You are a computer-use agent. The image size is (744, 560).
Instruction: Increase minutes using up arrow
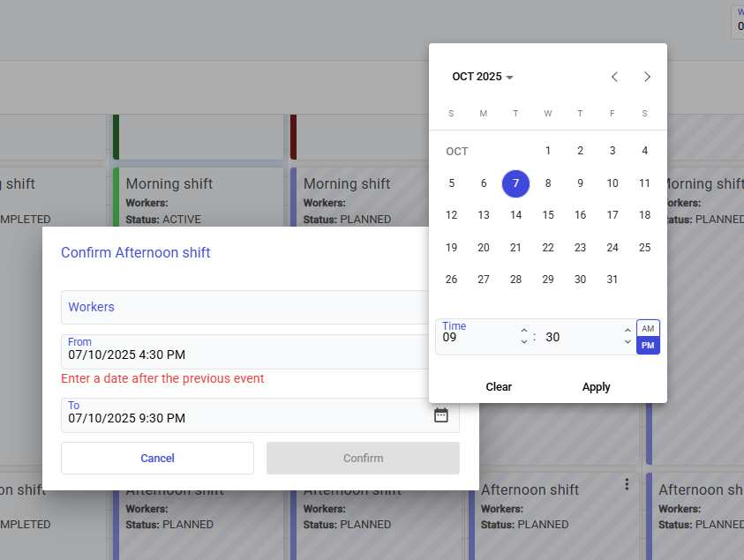tap(628, 331)
